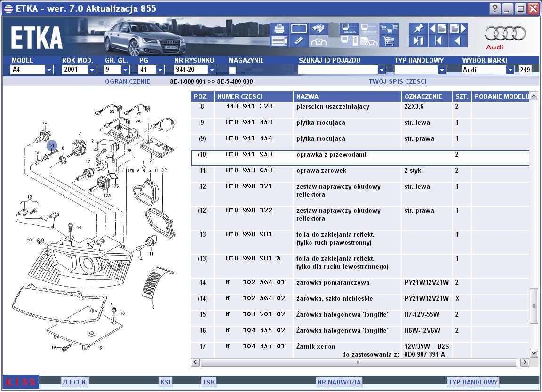Click the NAZWA column header
The height and width of the screenshot is (392, 542).
(347, 96)
